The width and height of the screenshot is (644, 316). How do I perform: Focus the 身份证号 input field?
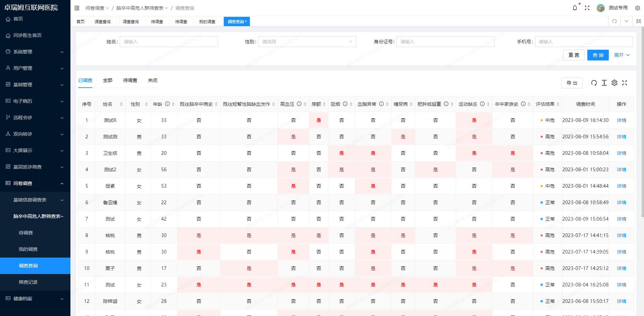point(445,42)
